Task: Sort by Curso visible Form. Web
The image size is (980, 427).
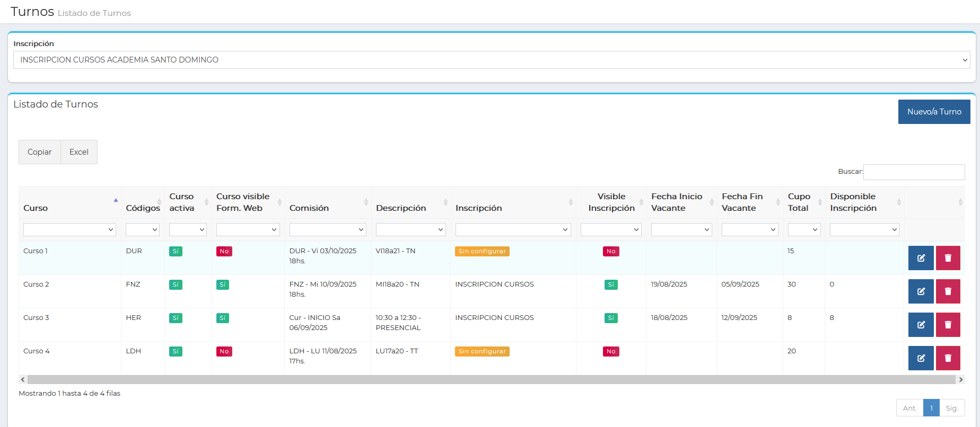Action: click(248, 202)
